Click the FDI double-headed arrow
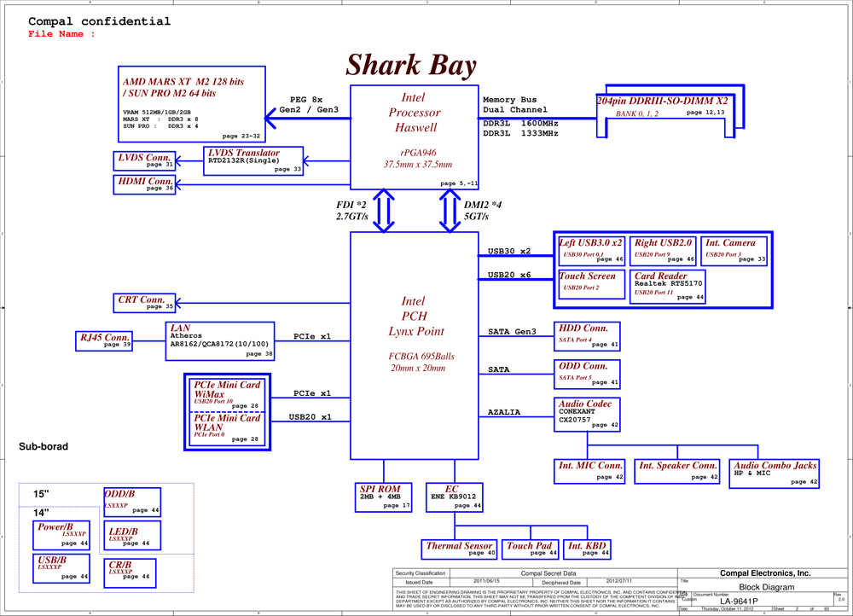This screenshot has height=616, width=853. click(384, 211)
